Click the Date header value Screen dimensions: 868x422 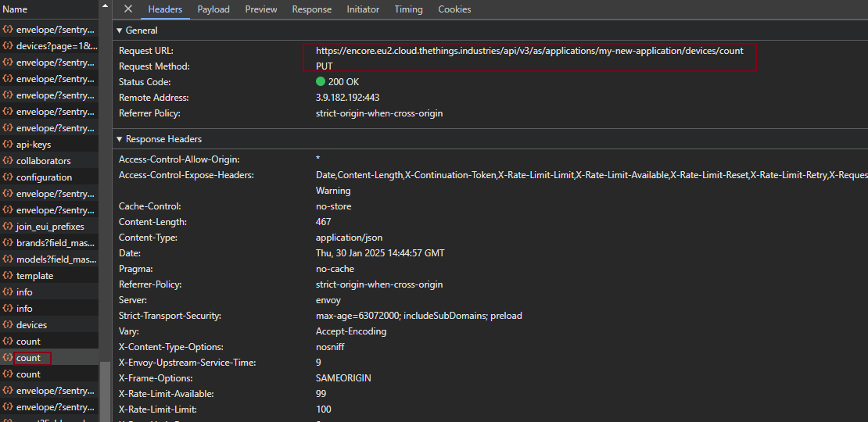pos(380,253)
